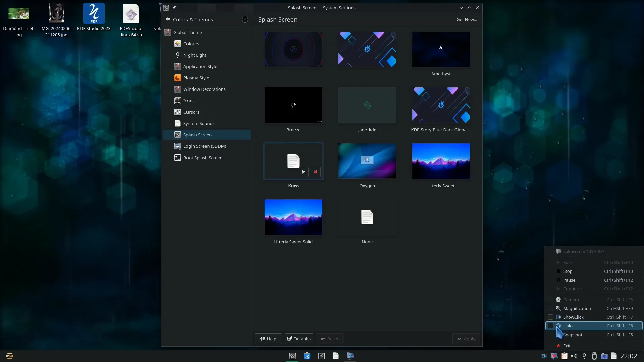The width and height of the screenshot is (644, 362).
Task: Open the clipboard tray applet
Action: point(564,356)
